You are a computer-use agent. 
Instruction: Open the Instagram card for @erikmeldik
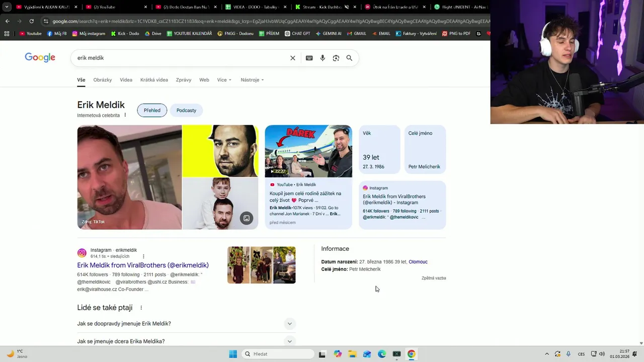point(403,205)
